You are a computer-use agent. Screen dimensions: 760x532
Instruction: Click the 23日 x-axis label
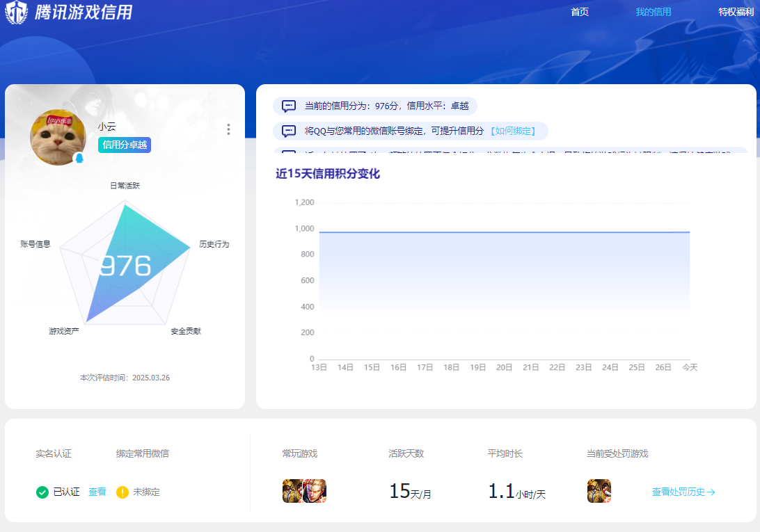tap(583, 367)
